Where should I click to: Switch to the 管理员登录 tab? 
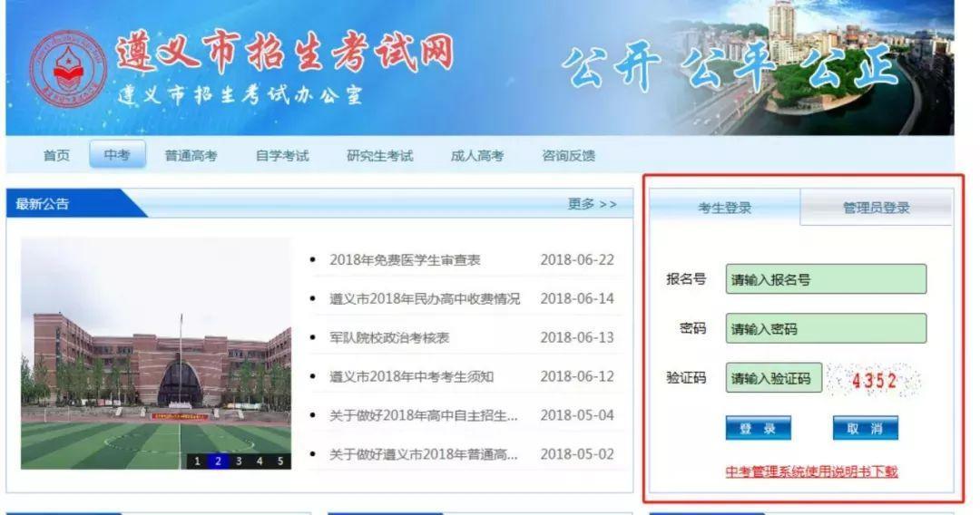pyautogui.click(x=876, y=208)
